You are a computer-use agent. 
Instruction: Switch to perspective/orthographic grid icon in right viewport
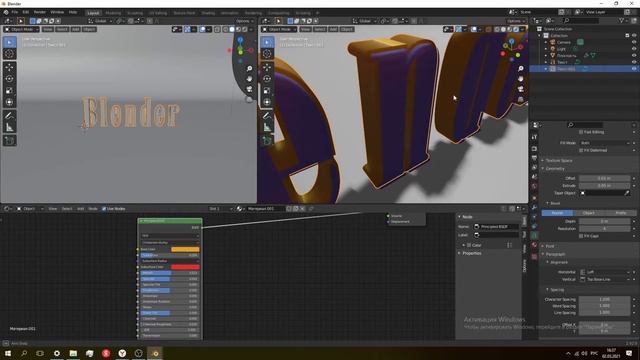[x=520, y=99]
